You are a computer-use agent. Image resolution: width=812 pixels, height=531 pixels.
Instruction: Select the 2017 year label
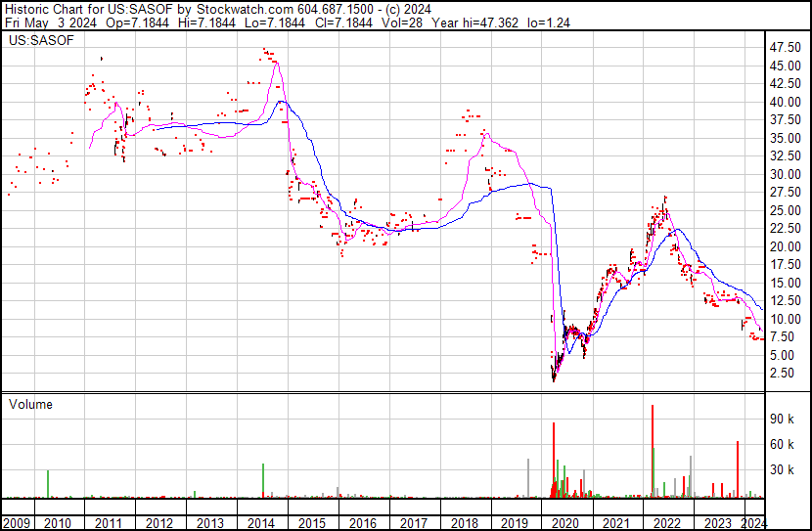click(x=413, y=523)
